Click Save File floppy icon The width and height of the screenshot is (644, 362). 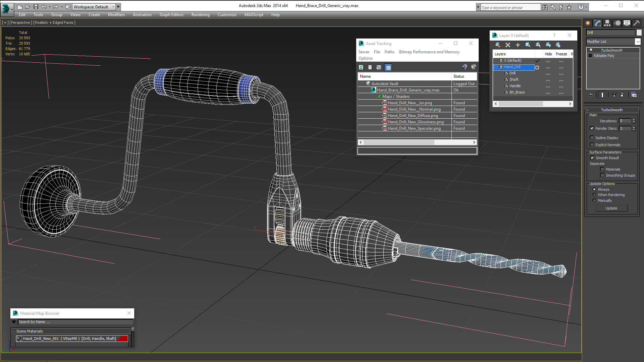(x=36, y=7)
